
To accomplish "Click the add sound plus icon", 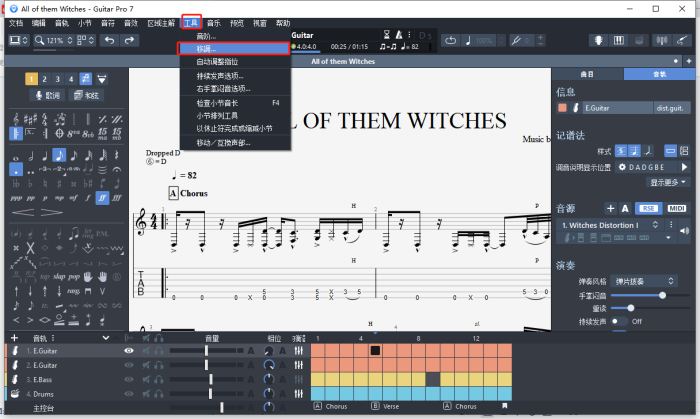I will point(610,208).
